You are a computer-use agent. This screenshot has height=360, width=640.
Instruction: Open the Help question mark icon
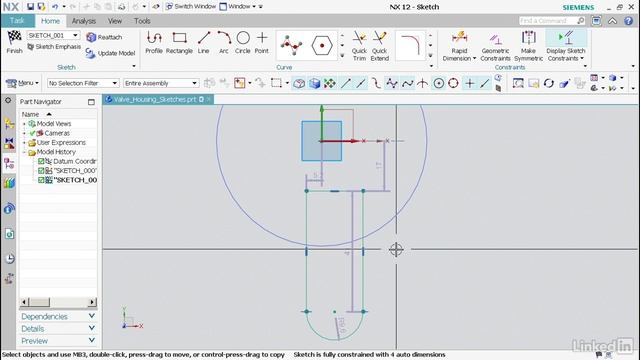(x=629, y=21)
